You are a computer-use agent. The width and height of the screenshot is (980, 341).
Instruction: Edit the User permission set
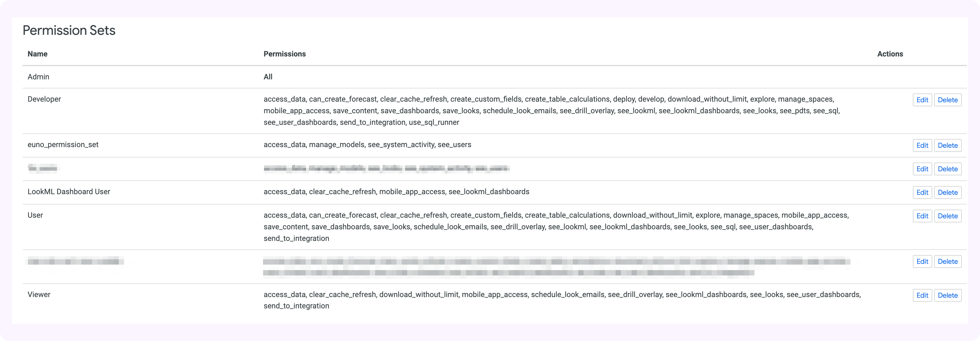922,216
